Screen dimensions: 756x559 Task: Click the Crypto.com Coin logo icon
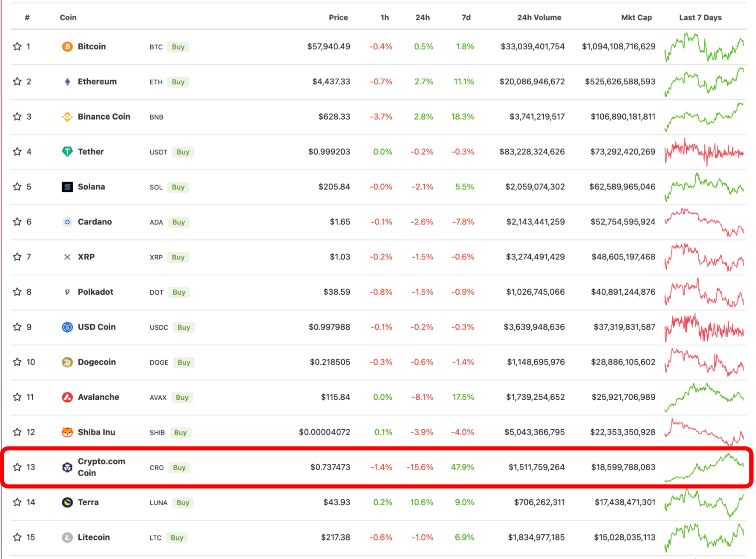click(x=67, y=467)
